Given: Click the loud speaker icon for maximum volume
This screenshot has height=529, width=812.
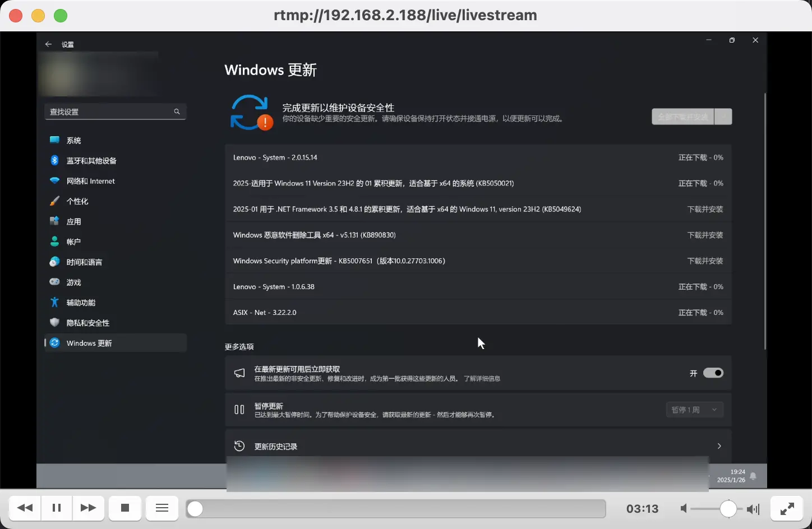Looking at the screenshot, I should (x=753, y=509).
